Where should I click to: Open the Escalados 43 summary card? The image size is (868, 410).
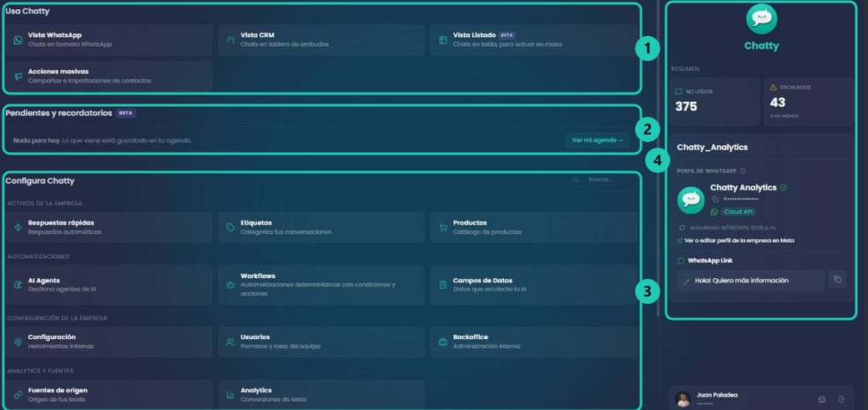(x=808, y=101)
